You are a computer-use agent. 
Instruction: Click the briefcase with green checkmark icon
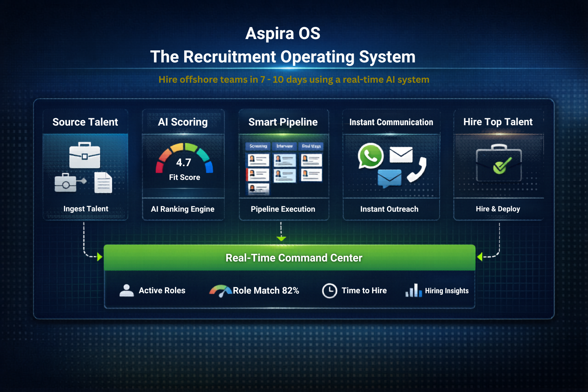click(499, 163)
